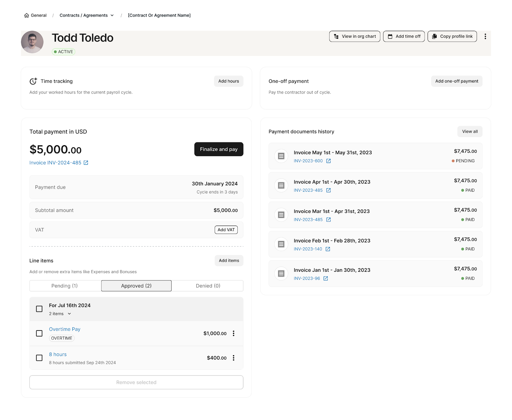Open INV-2023-140 invoice link
The width and height of the screenshot is (512, 420).
point(308,249)
